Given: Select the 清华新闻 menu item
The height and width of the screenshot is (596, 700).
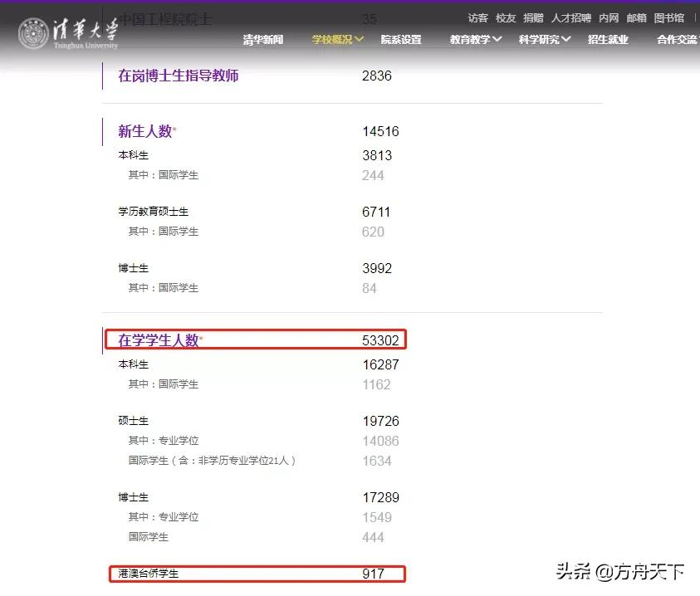Looking at the screenshot, I should [263, 39].
